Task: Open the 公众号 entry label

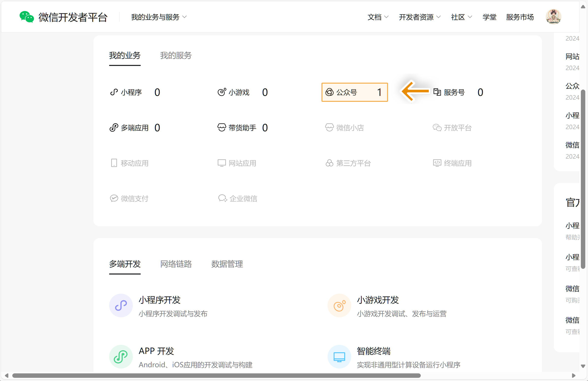Action: 347,92
